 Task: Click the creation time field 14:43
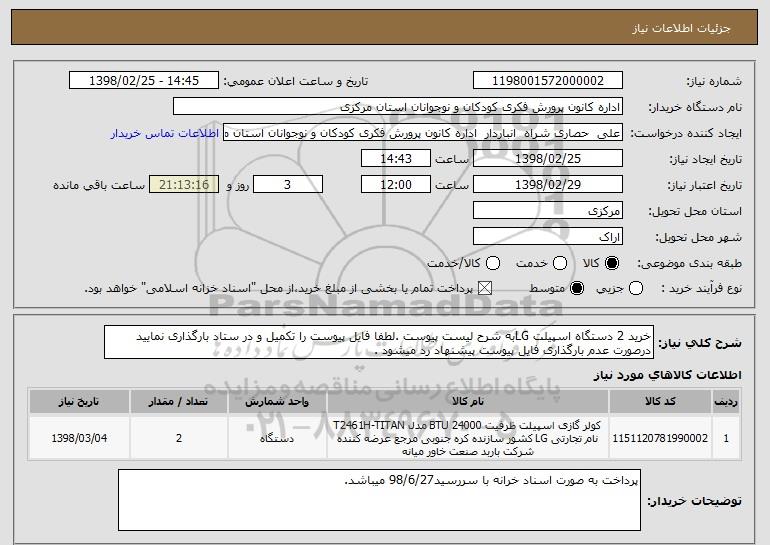(x=396, y=159)
